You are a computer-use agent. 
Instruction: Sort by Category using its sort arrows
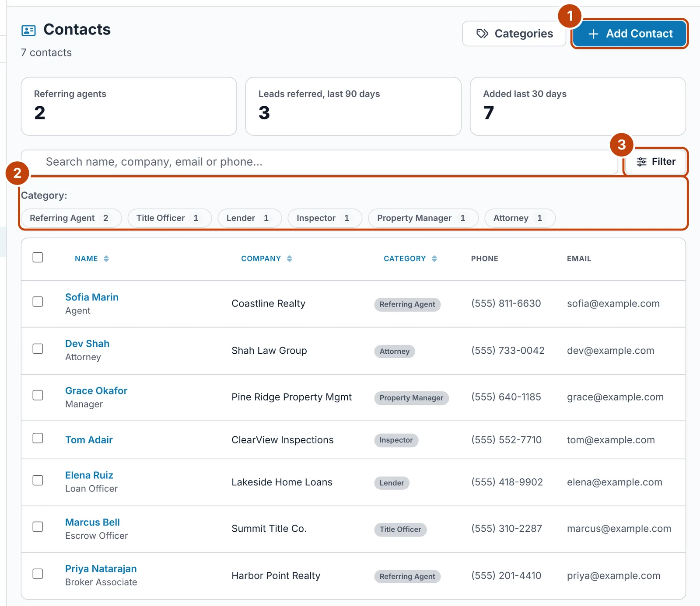(x=434, y=259)
